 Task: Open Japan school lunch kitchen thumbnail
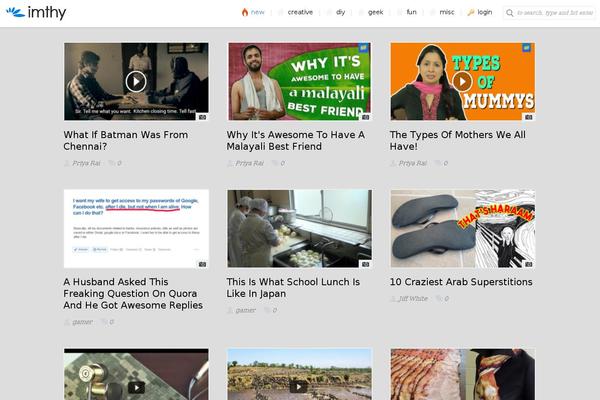(299, 229)
